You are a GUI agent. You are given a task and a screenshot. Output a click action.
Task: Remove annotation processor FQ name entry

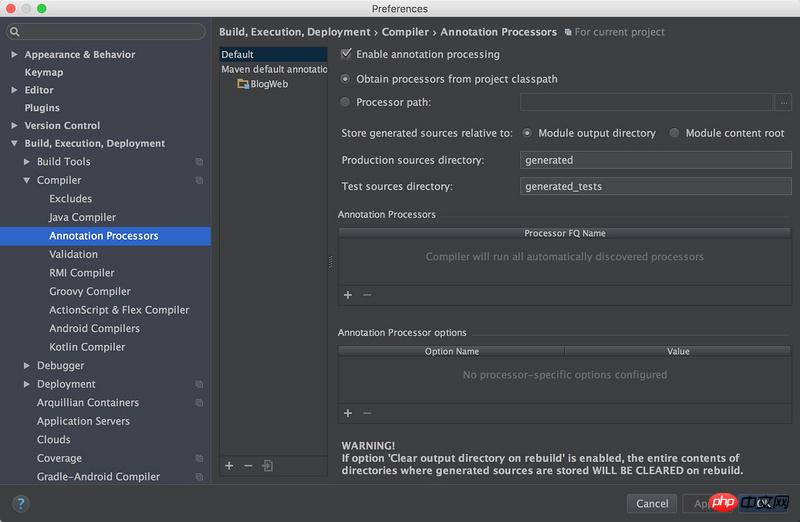tap(367, 295)
